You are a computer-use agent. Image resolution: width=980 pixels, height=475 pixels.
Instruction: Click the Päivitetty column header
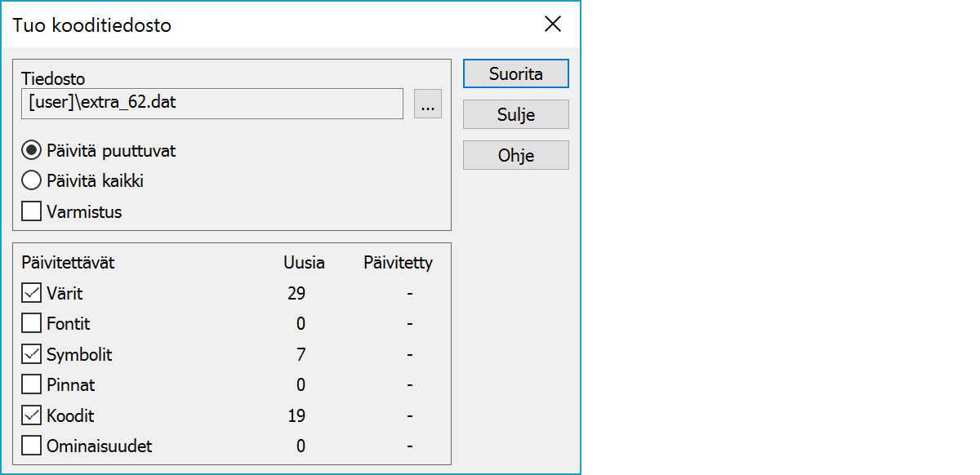(x=398, y=263)
